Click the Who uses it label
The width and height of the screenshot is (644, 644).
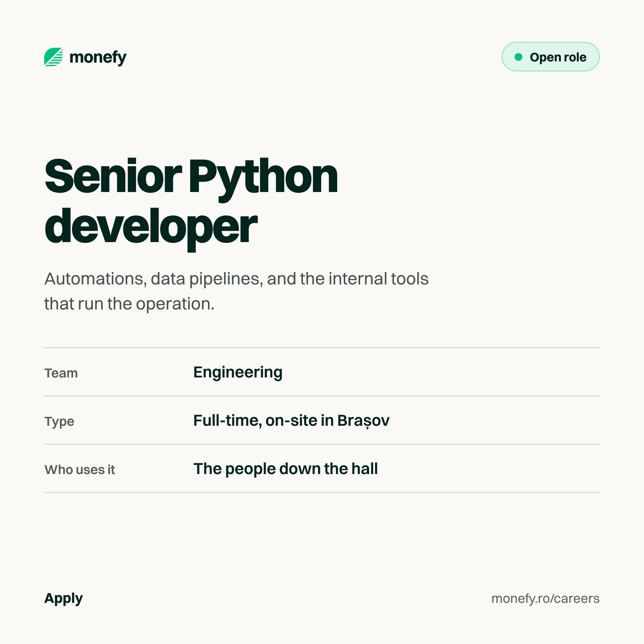coord(80,470)
